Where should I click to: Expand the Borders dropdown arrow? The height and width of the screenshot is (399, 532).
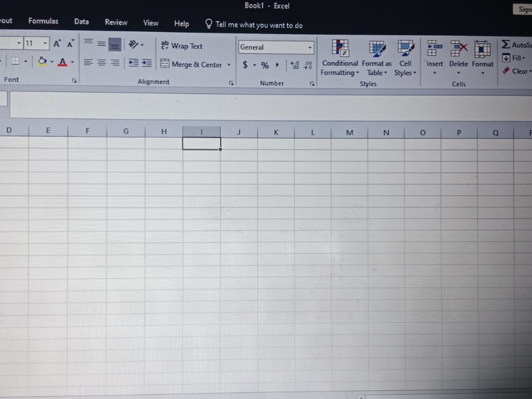26,61
